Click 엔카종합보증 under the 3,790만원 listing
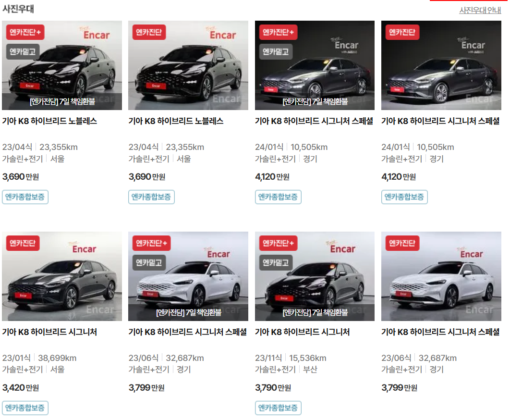The height and width of the screenshot is (420, 510). [278, 408]
